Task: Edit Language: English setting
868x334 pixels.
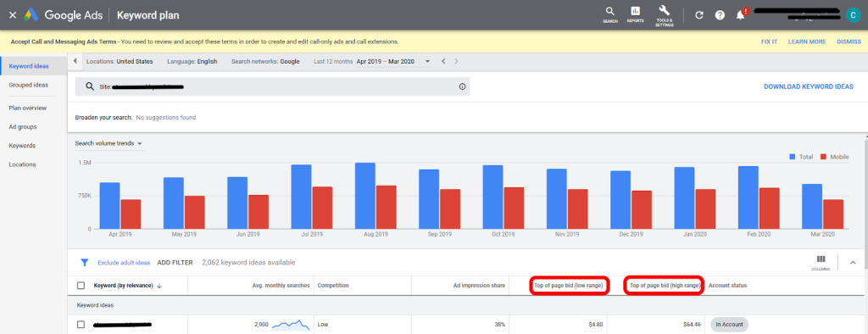Action: pyautogui.click(x=192, y=62)
